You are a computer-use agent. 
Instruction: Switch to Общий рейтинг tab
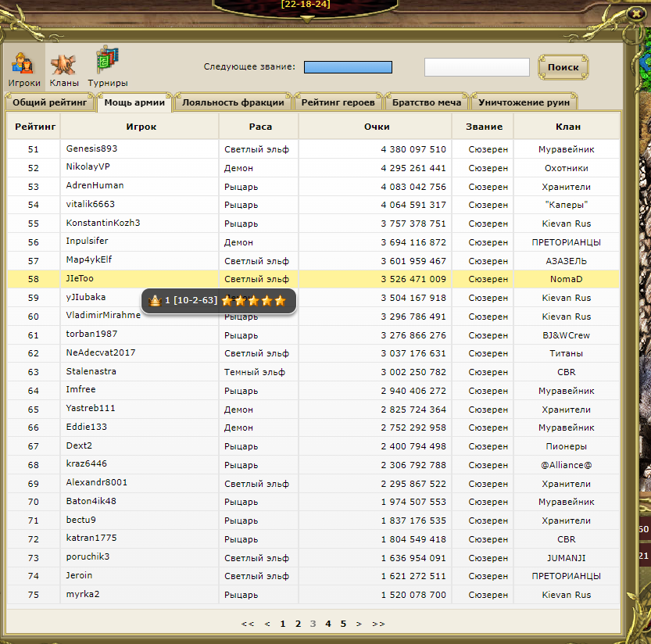(x=50, y=102)
